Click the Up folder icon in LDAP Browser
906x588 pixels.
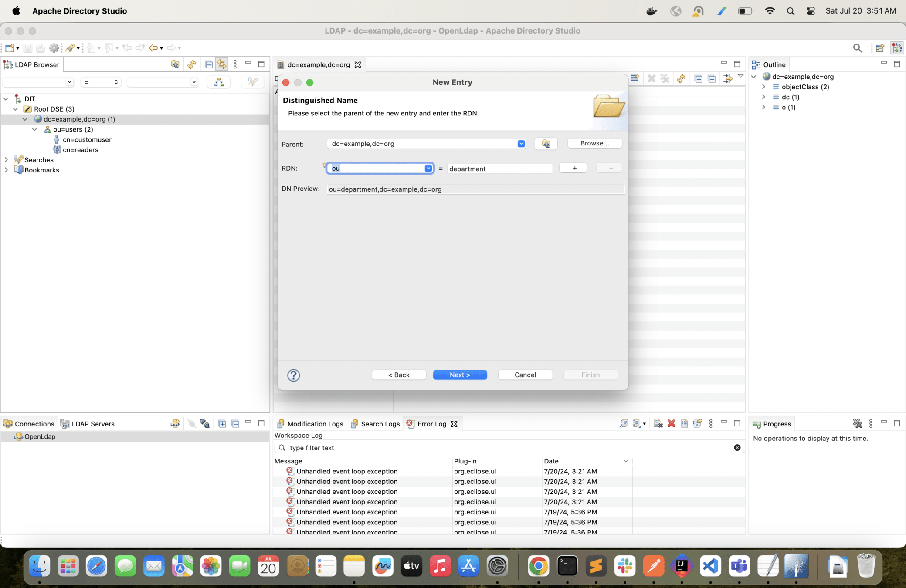(x=175, y=64)
